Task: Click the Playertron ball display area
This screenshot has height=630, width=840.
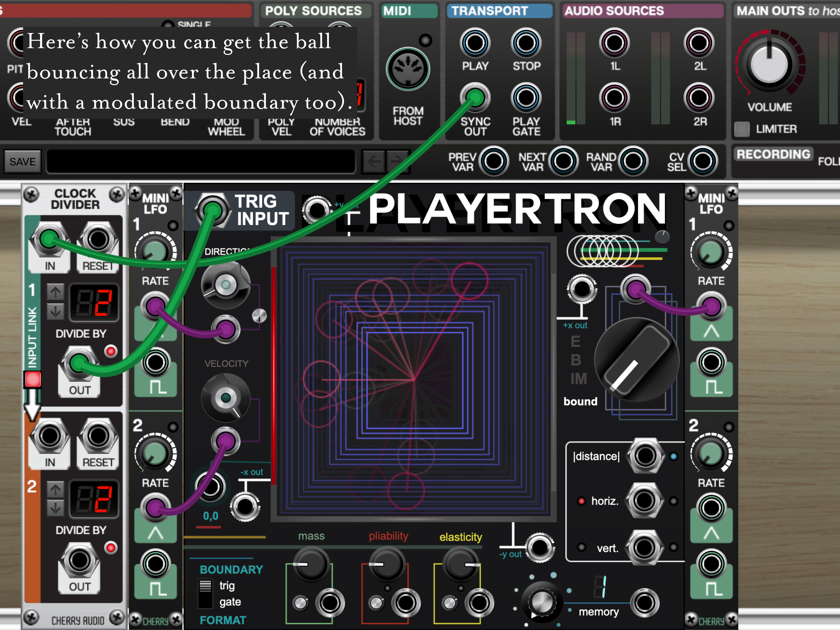Action: point(413,379)
